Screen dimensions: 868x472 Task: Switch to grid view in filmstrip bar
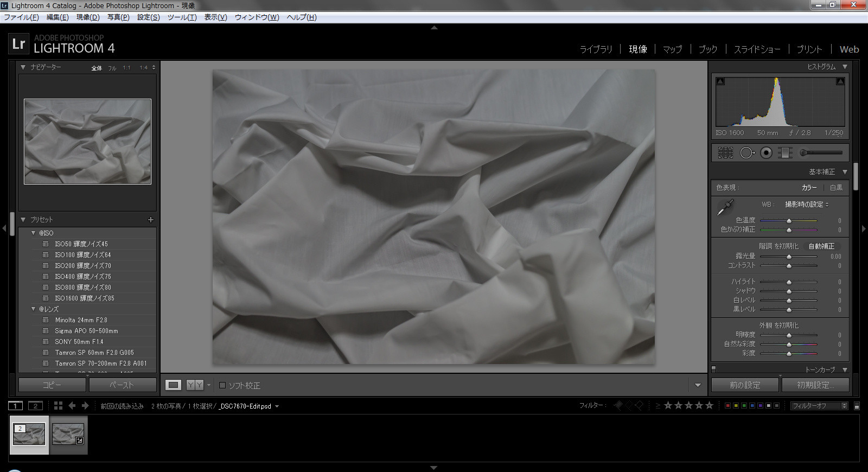click(58, 406)
